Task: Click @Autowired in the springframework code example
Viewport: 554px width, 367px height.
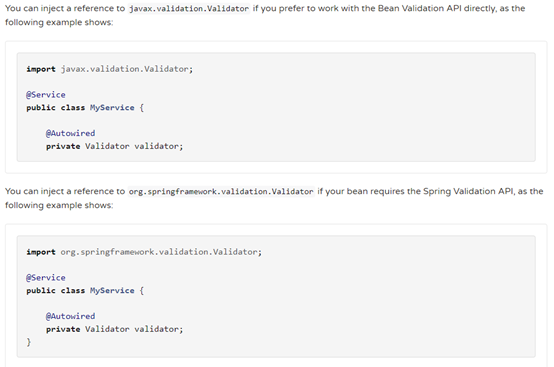Action: coord(70,316)
